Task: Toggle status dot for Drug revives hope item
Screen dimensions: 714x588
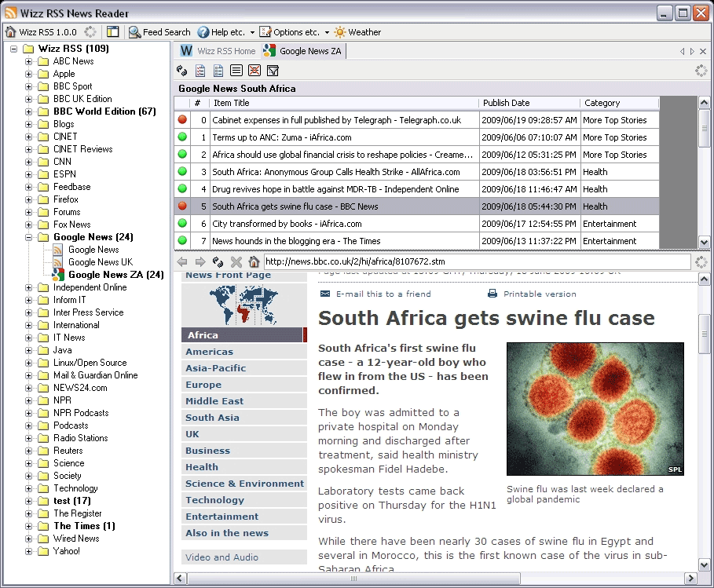Action: (182, 189)
